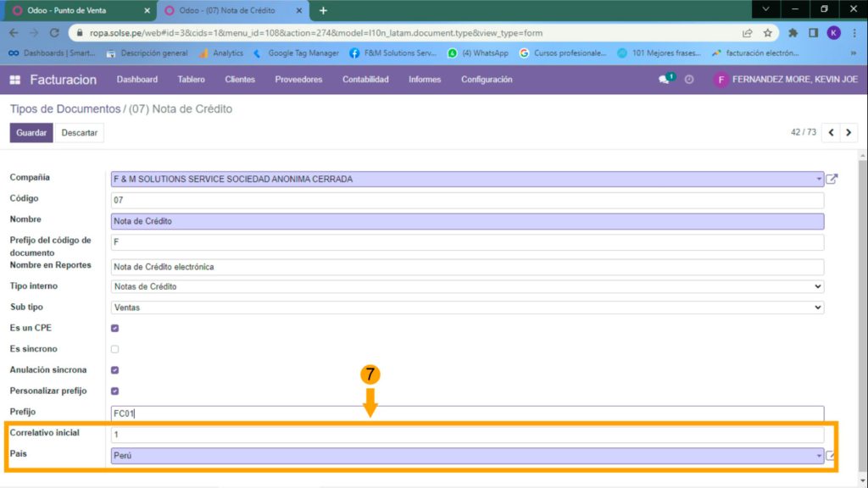Open external link beside Compañía field
The height and width of the screenshot is (488, 868).
[832, 180]
